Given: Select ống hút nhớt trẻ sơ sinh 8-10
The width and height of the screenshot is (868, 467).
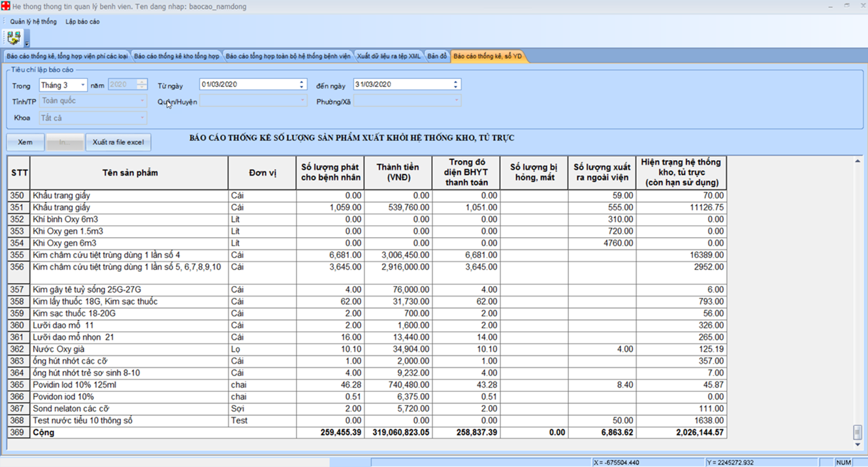Looking at the screenshot, I should (367, 373).
